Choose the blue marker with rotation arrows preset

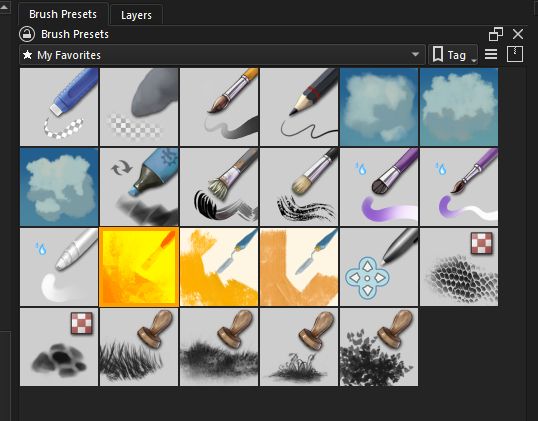139,187
